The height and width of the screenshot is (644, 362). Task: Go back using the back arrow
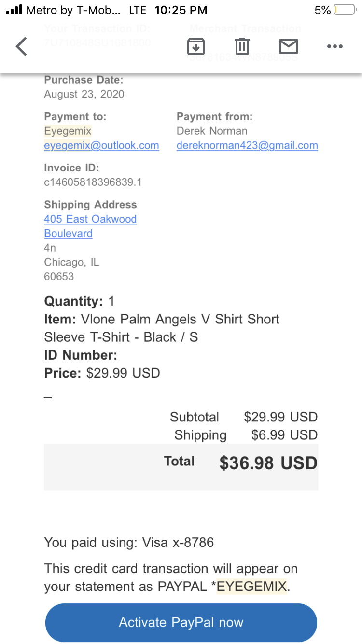click(x=22, y=46)
